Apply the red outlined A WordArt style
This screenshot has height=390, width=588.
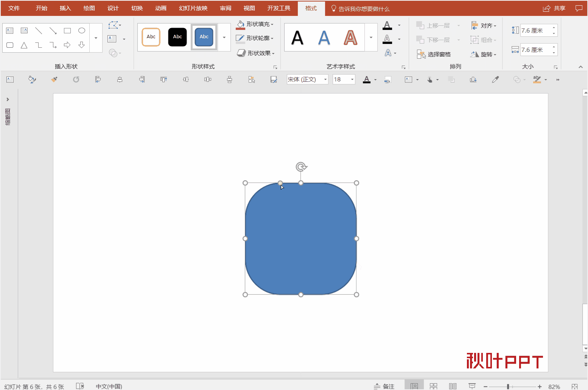(350, 38)
